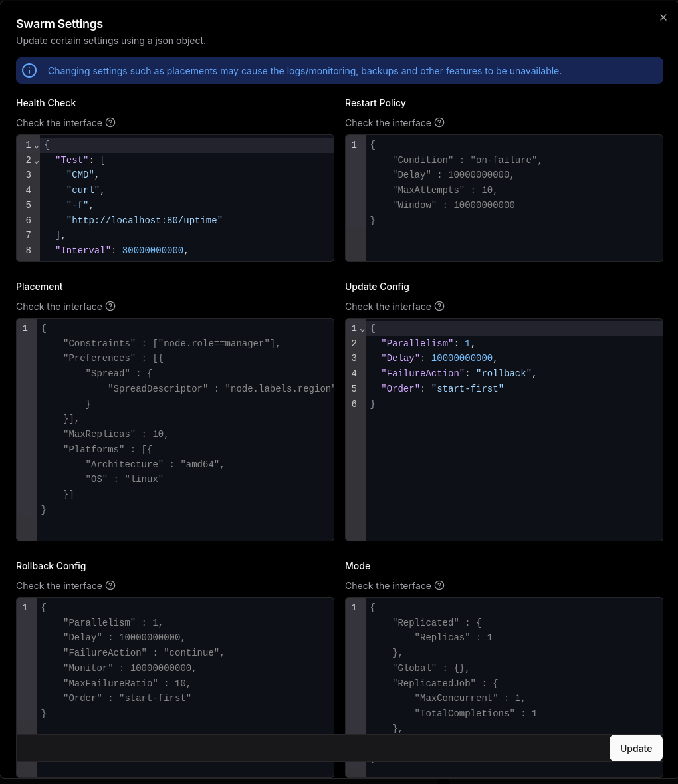This screenshot has width=678, height=784.
Task: Click the help icon under Placement heading
Action: (x=110, y=306)
